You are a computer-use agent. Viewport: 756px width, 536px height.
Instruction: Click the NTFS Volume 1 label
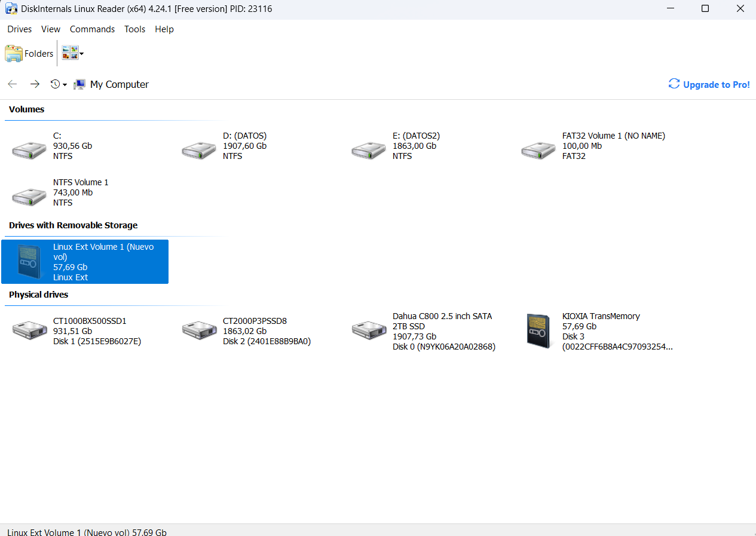[x=81, y=182]
